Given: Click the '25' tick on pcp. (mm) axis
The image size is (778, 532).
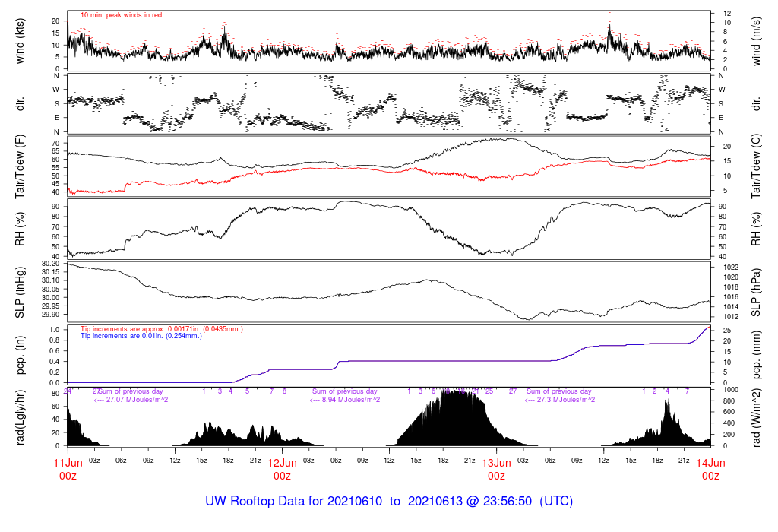Looking at the screenshot, I should click(x=727, y=331).
